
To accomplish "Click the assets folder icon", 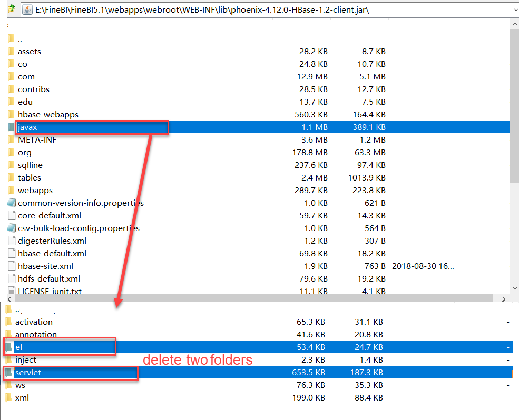I will click(x=11, y=51).
